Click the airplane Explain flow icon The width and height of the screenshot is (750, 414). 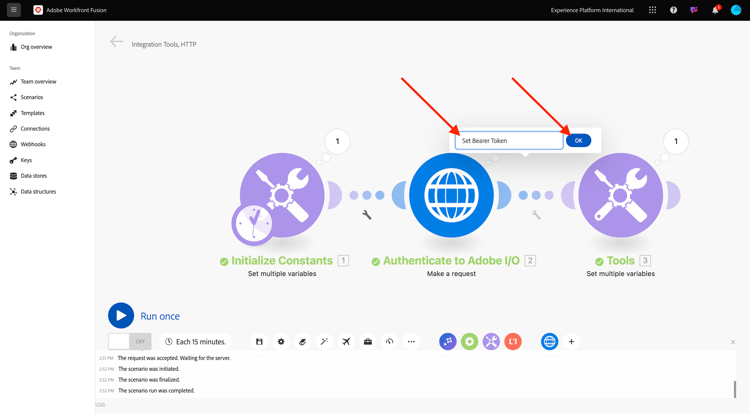346,341
